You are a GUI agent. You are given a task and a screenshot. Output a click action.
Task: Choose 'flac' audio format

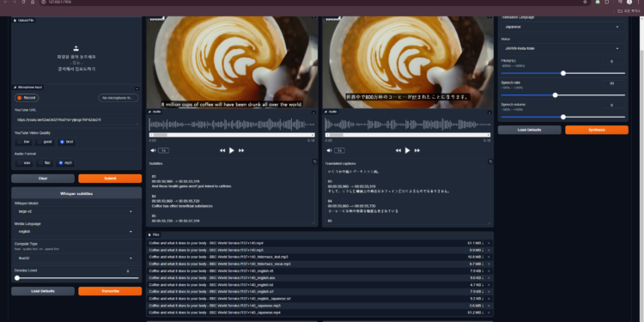pos(46,162)
